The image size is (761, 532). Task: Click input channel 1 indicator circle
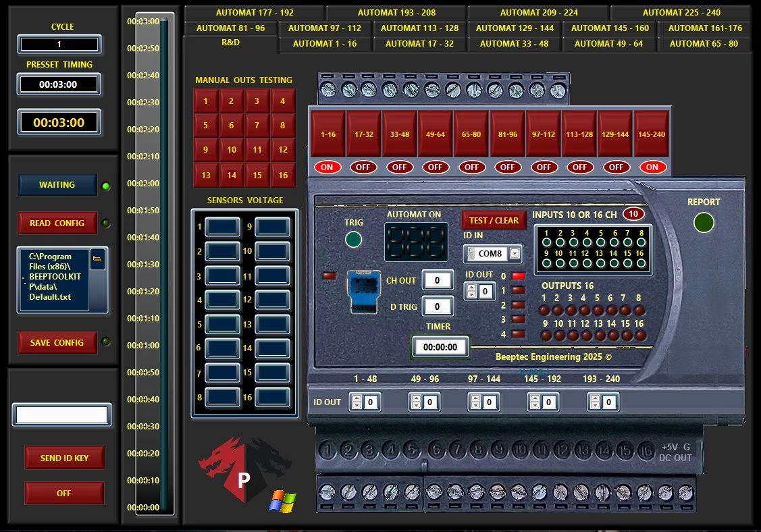pyautogui.click(x=546, y=242)
